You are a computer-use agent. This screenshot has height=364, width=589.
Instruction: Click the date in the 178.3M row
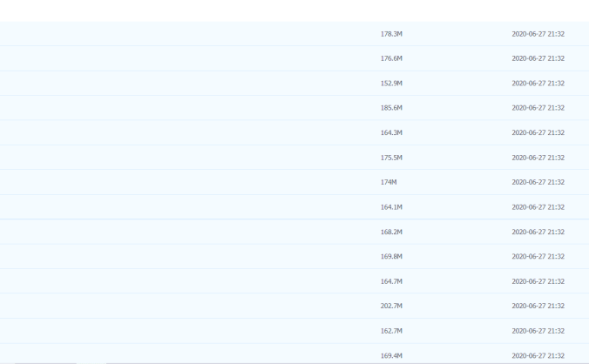pos(538,34)
